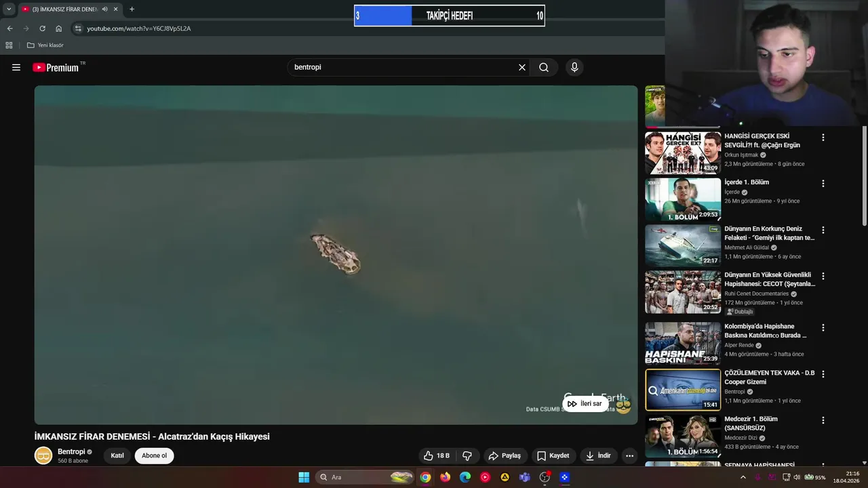Open options for D.B Cooper Gizemi video

823,374
